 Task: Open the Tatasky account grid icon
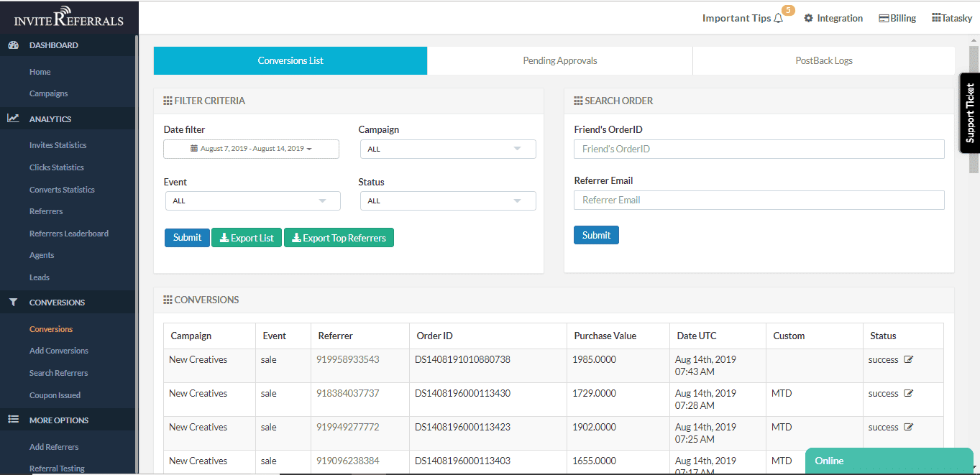[936, 18]
